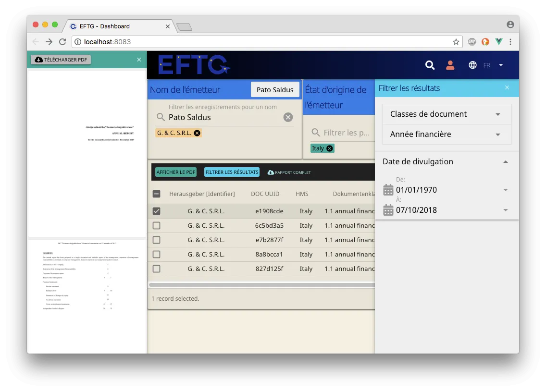Click the first PDF page thumbnail
Viewport: 546px width, 392px height.
[87, 154]
